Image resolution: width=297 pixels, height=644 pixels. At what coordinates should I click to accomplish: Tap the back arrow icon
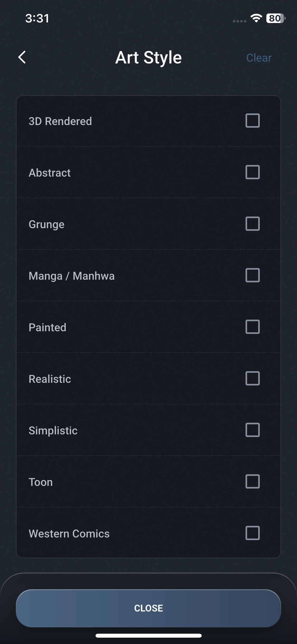[22, 57]
